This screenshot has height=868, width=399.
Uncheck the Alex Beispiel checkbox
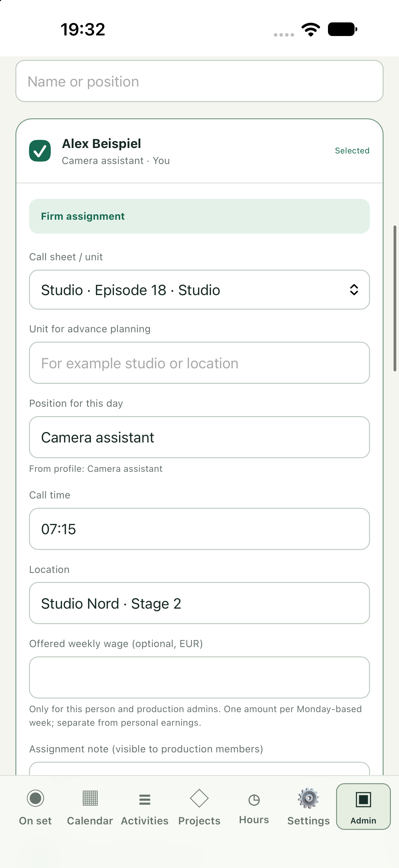[x=40, y=151]
